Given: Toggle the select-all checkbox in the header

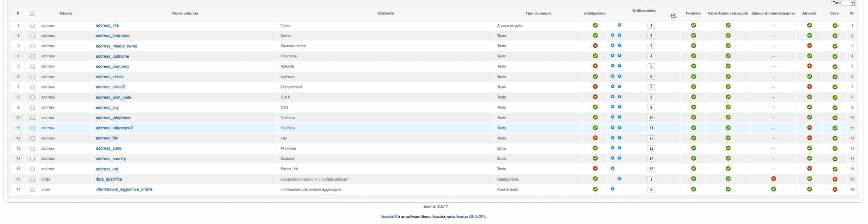Looking at the screenshot, I should pyautogui.click(x=32, y=13).
